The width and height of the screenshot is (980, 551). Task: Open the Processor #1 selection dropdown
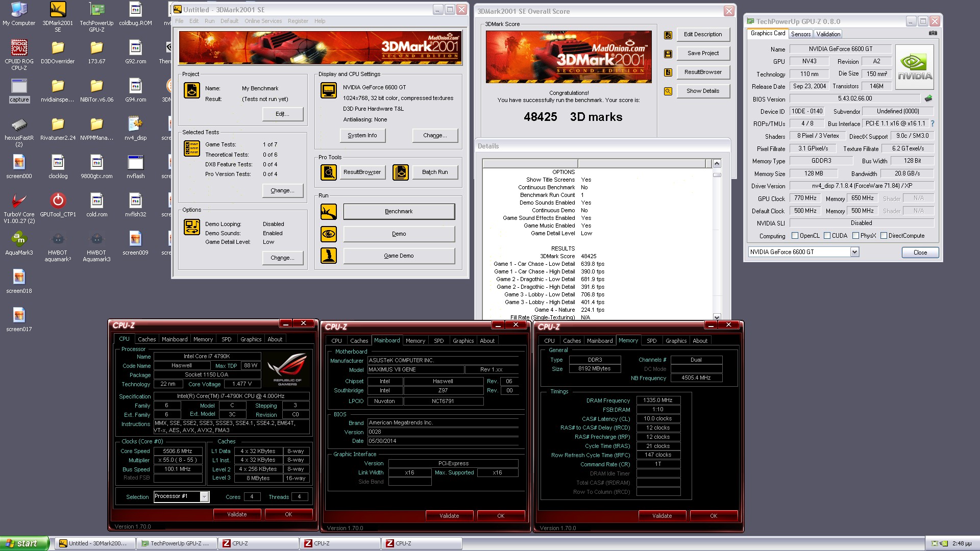(204, 496)
